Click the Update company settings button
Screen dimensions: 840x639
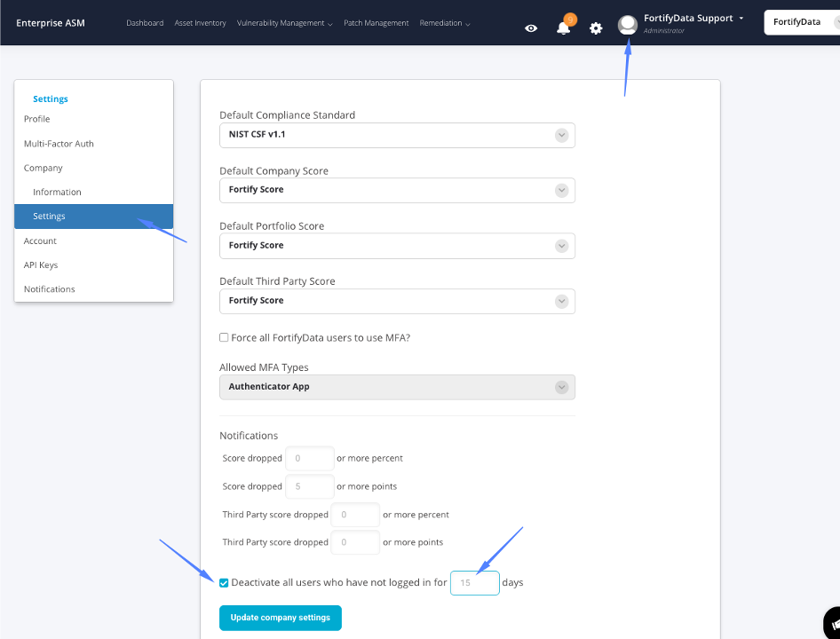click(x=280, y=618)
